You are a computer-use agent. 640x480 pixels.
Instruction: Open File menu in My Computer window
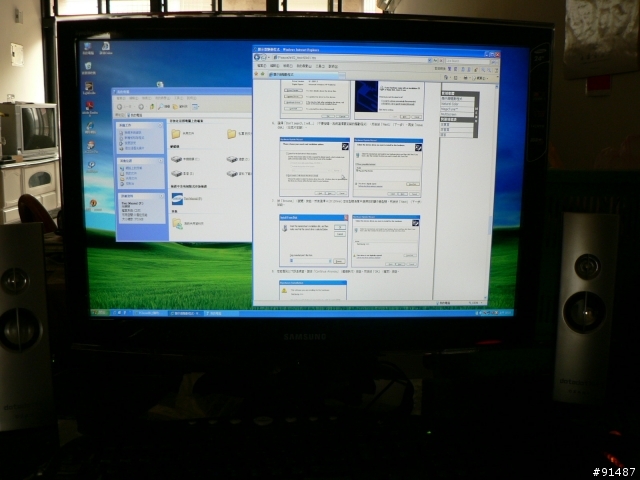pyautogui.click(x=121, y=98)
